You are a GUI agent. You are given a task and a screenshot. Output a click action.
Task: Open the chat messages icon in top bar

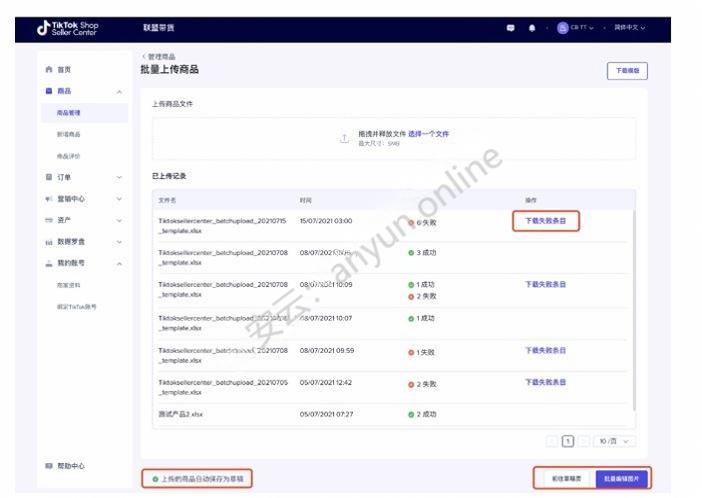(x=510, y=28)
